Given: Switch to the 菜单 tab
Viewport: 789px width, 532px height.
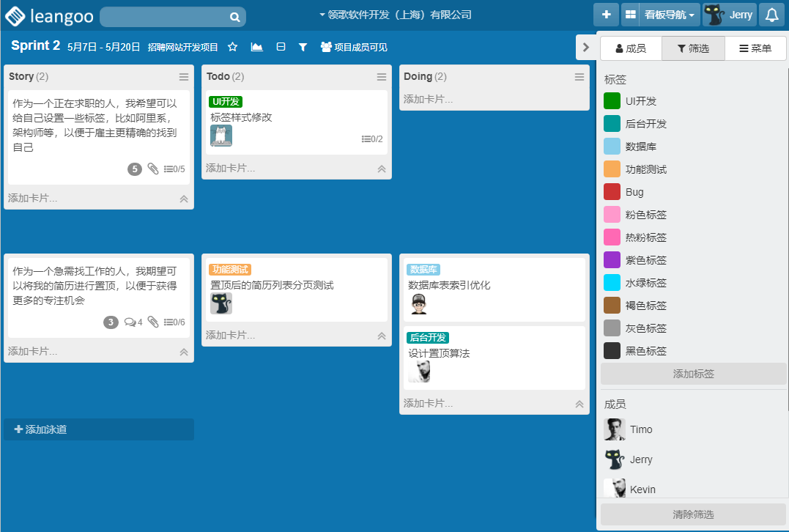Looking at the screenshot, I should click(755, 48).
